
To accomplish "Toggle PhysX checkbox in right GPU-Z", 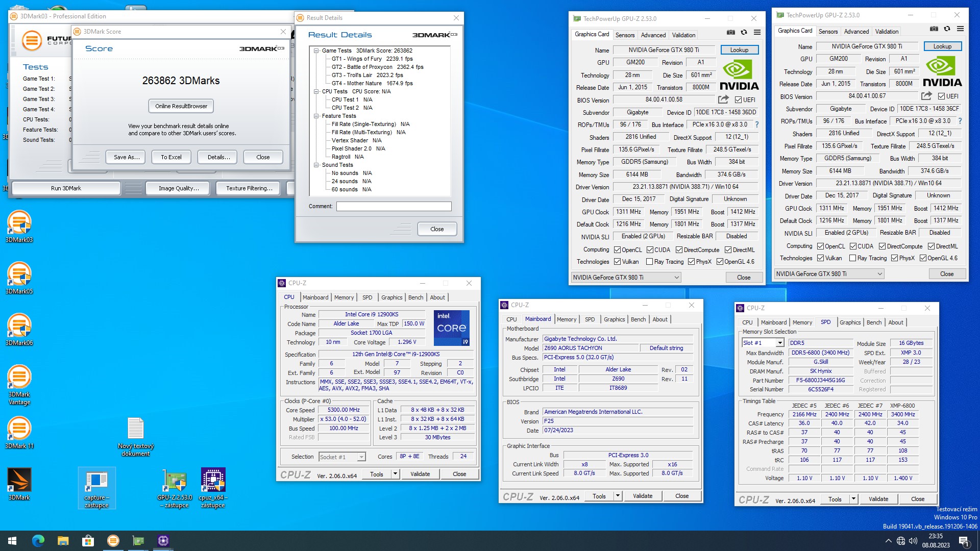I will 895,258.
